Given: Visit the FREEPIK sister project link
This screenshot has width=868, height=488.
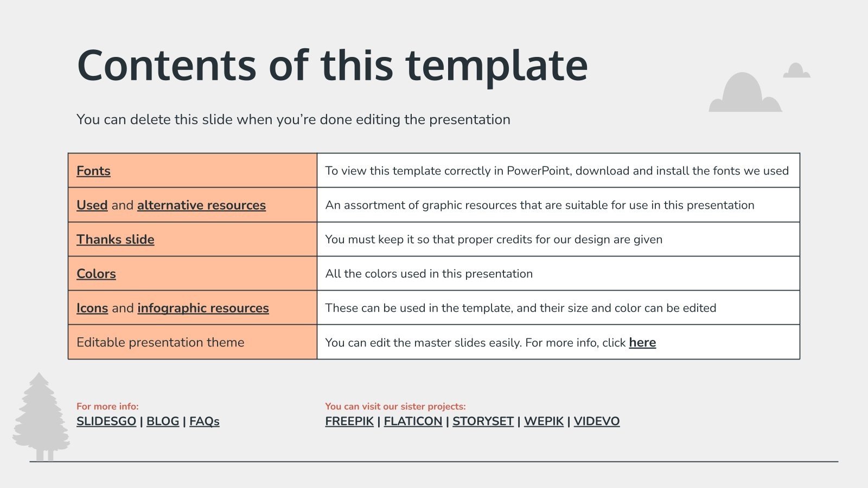Looking at the screenshot, I should (x=349, y=421).
